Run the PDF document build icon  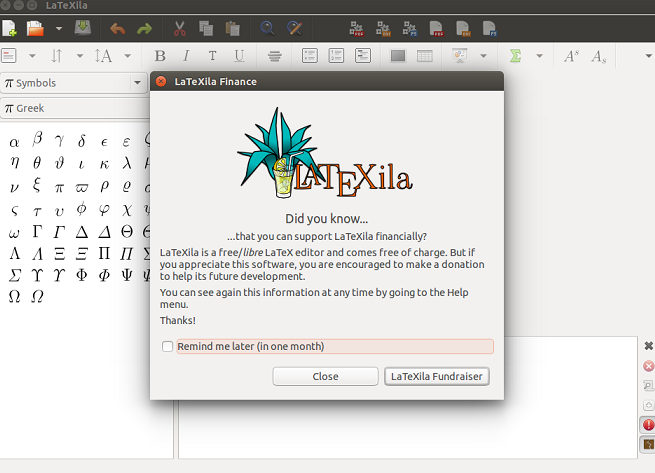[x=436, y=28]
